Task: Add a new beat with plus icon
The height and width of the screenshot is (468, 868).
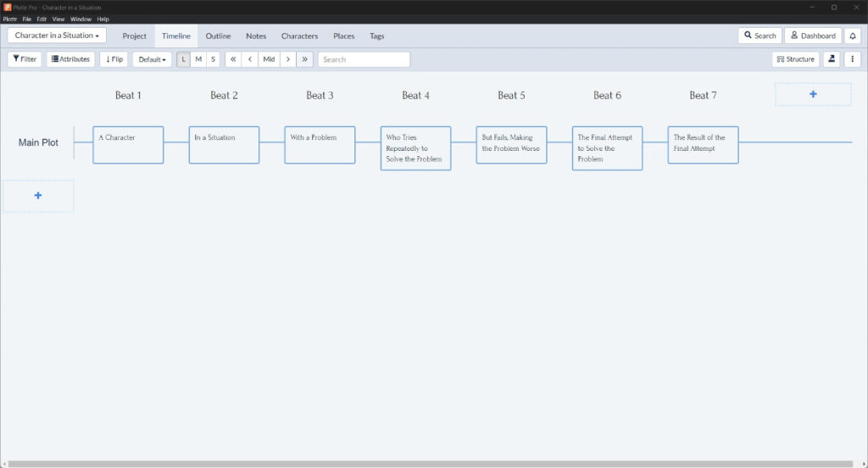Action: tap(813, 94)
